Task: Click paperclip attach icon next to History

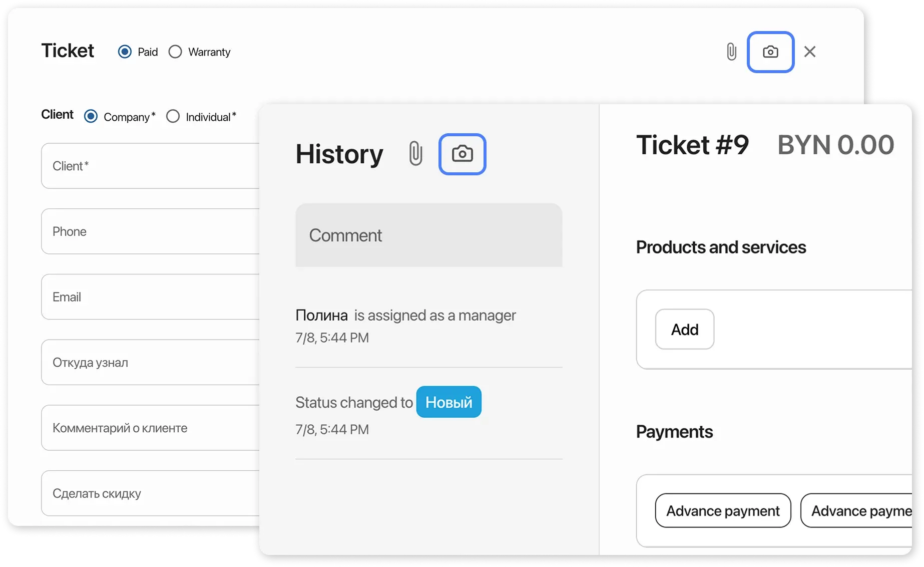Action: coord(415,153)
